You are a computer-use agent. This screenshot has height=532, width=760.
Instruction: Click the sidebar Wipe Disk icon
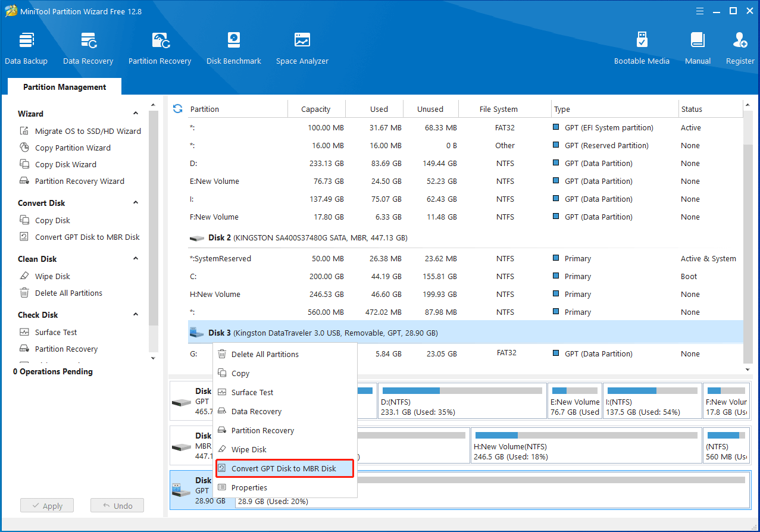coord(24,276)
